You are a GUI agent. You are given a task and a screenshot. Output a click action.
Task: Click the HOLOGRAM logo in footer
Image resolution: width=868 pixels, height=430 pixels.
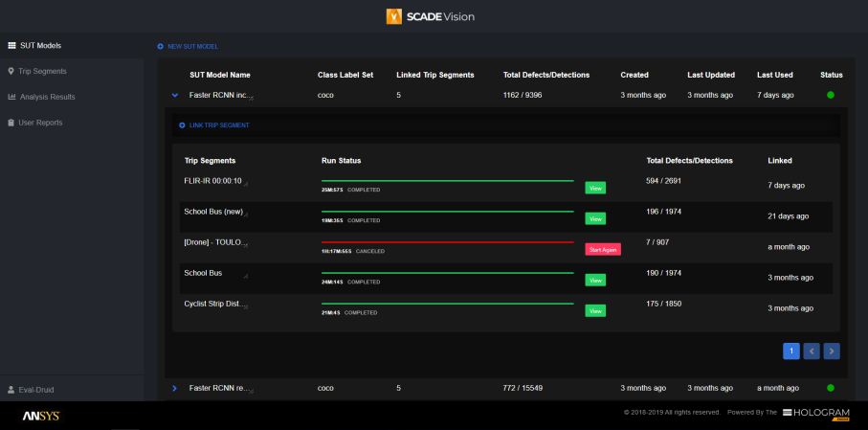click(816, 414)
